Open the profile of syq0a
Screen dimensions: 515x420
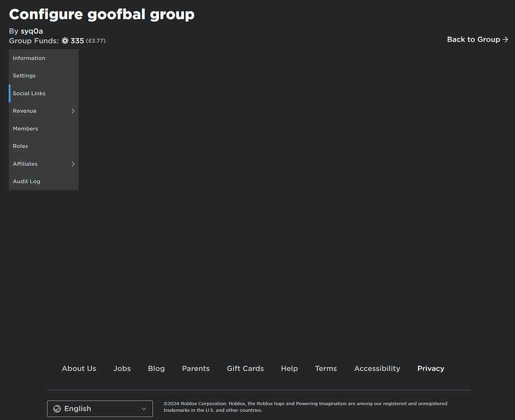(31, 31)
